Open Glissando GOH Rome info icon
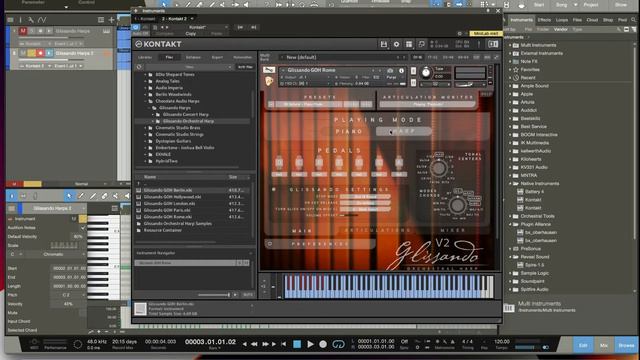Screen dimensions: 640x360 click(401, 71)
